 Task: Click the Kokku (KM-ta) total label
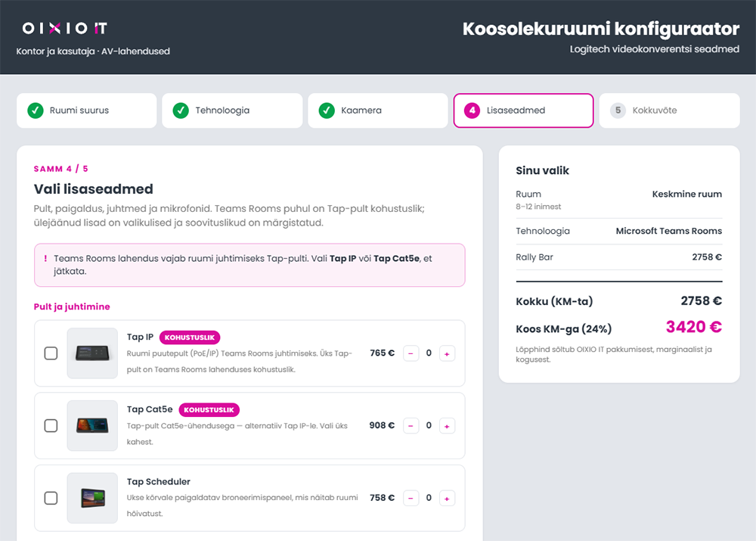554,302
